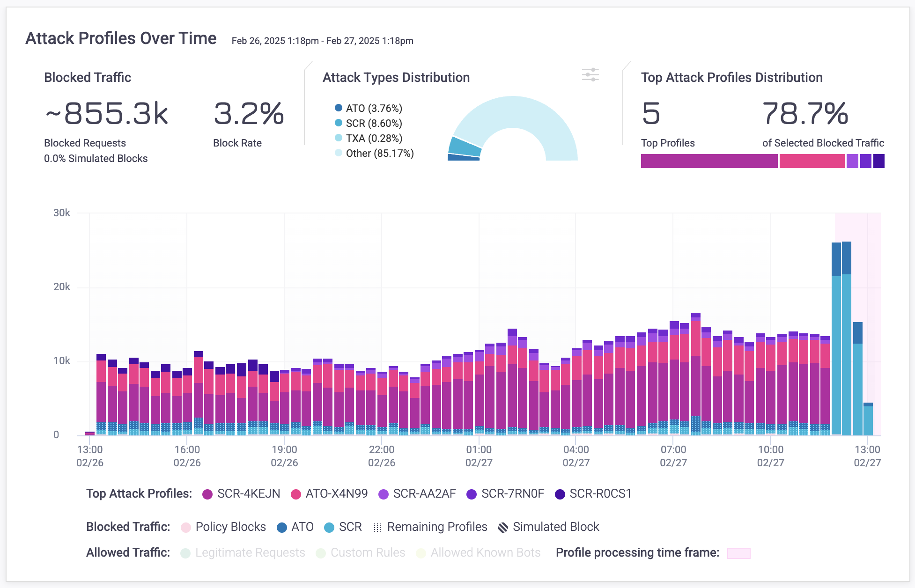Click the pink segment of profiles distribution bar
The image size is (915, 588).
(x=812, y=161)
